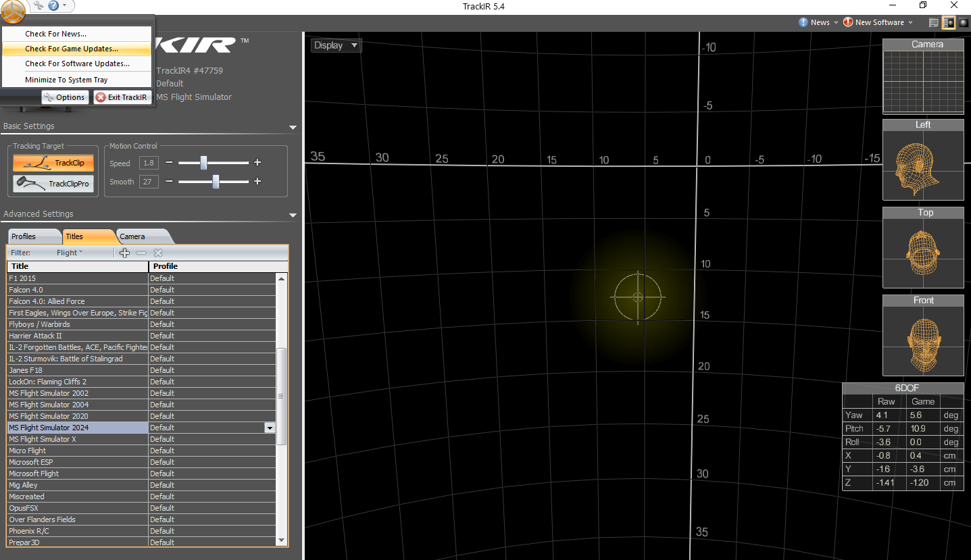Increase Speed with the plus button
971x560 pixels.
pos(257,163)
